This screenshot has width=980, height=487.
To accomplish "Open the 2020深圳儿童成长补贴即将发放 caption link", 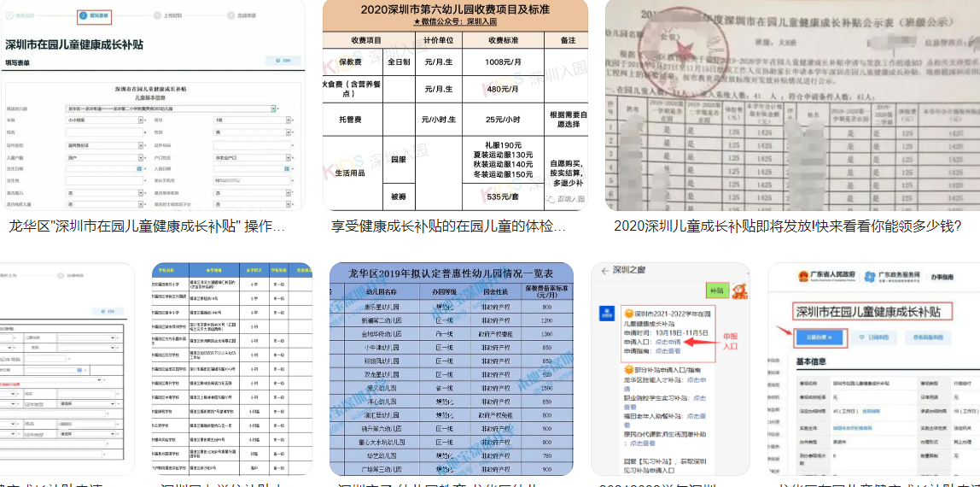I will click(x=787, y=226).
